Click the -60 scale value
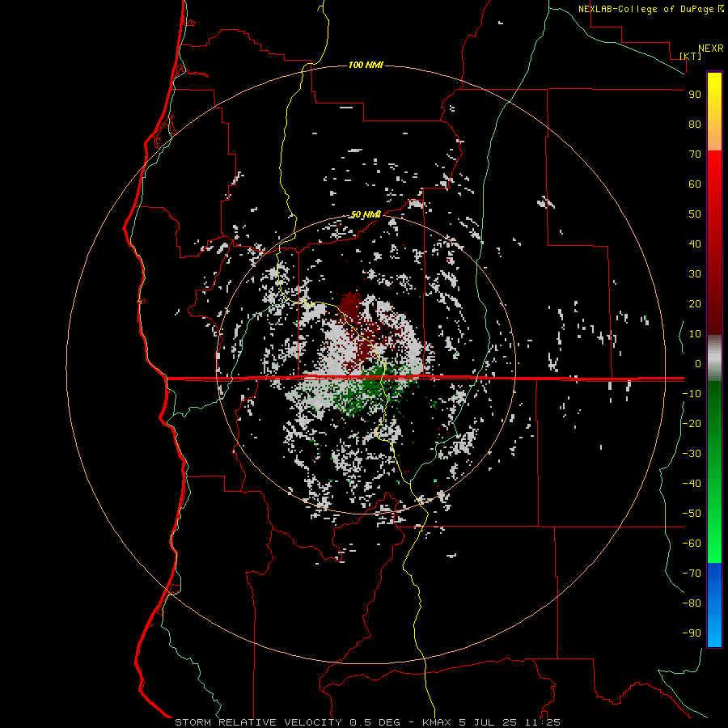The height and width of the screenshot is (728, 728). pyautogui.click(x=692, y=544)
